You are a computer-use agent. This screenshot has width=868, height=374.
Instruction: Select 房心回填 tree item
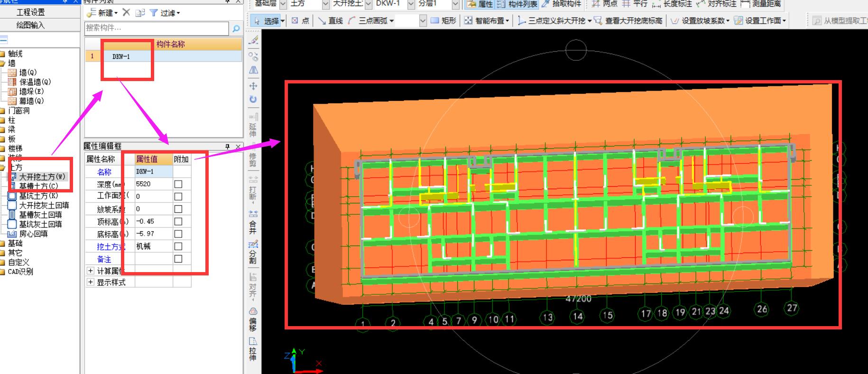coord(33,234)
